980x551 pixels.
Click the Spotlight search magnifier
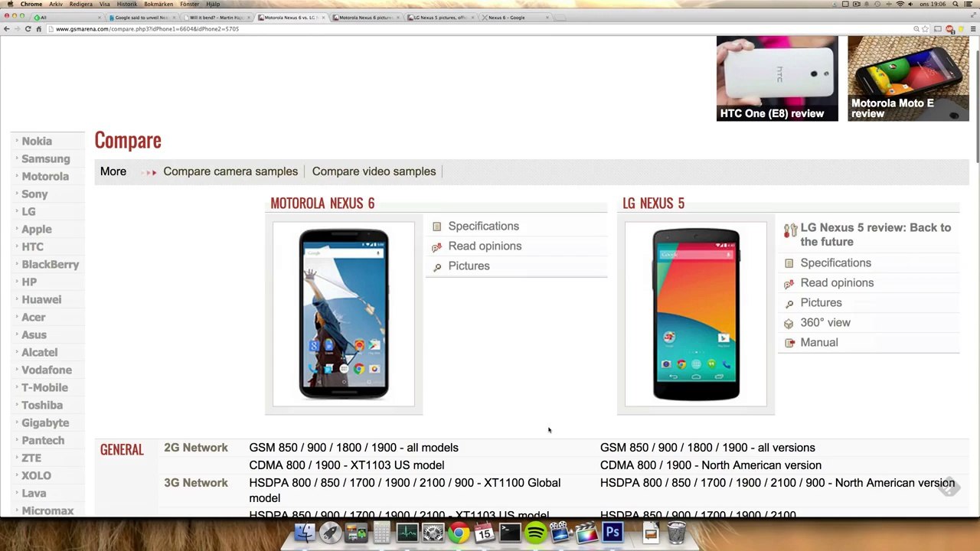(x=955, y=5)
